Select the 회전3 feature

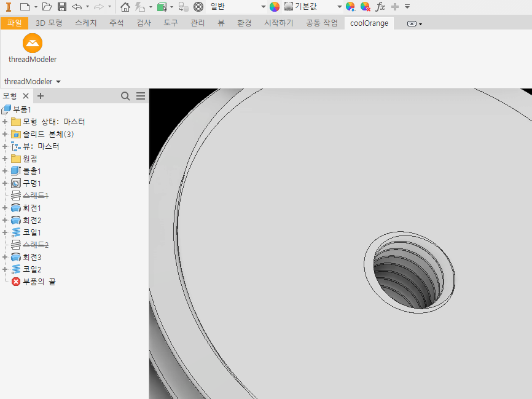tap(32, 257)
